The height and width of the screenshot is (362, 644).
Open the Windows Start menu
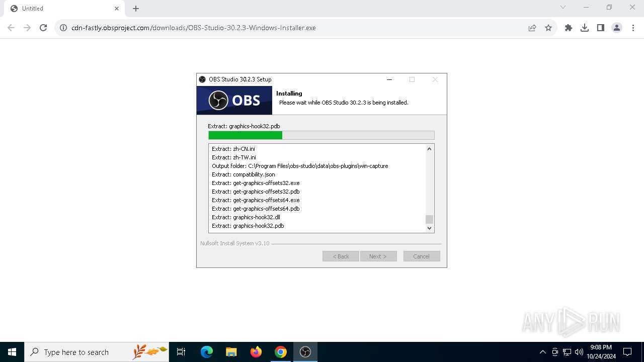point(12,352)
